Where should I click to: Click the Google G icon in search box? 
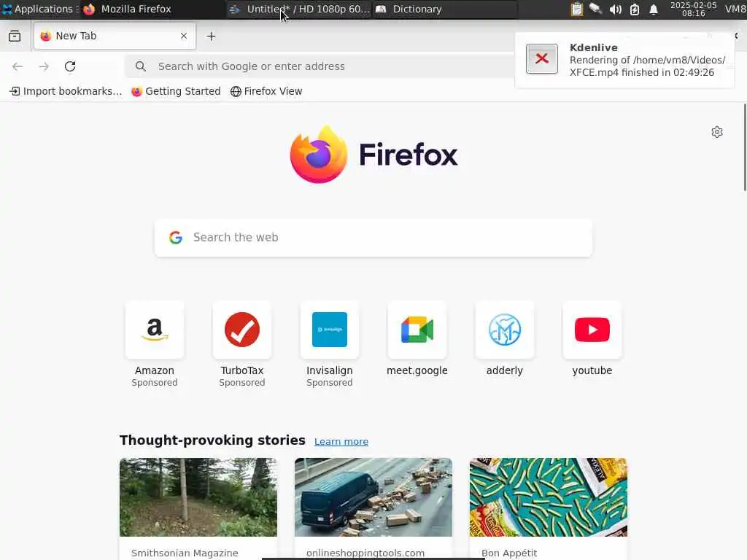pos(176,238)
